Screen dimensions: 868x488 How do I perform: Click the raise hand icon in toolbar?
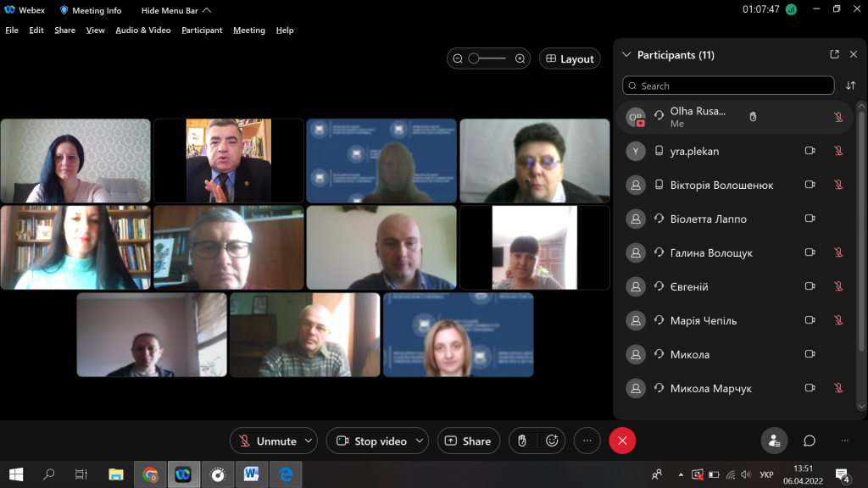(522, 441)
